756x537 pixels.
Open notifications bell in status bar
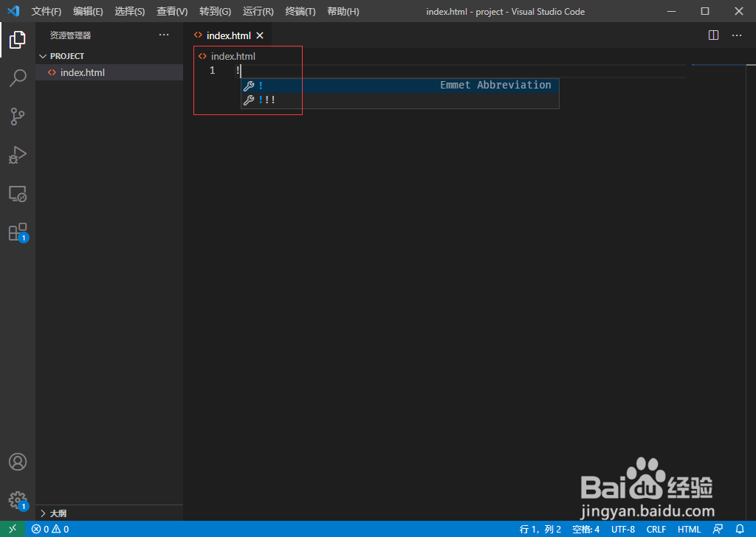click(x=740, y=530)
